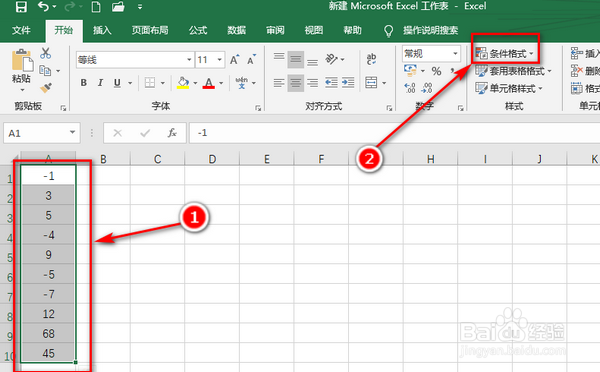Click the Decrease Decimal icon
The height and width of the screenshot is (372, 600).
click(427, 88)
